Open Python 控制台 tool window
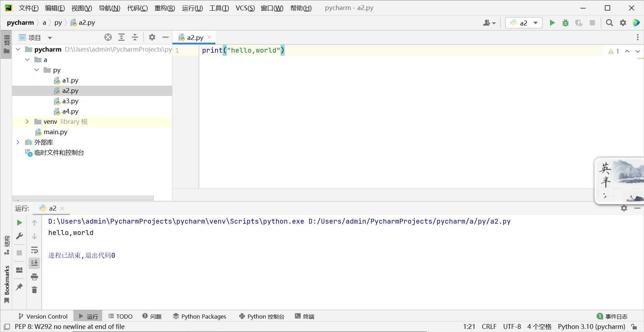The width and height of the screenshot is (644, 332). click(262, 317)
